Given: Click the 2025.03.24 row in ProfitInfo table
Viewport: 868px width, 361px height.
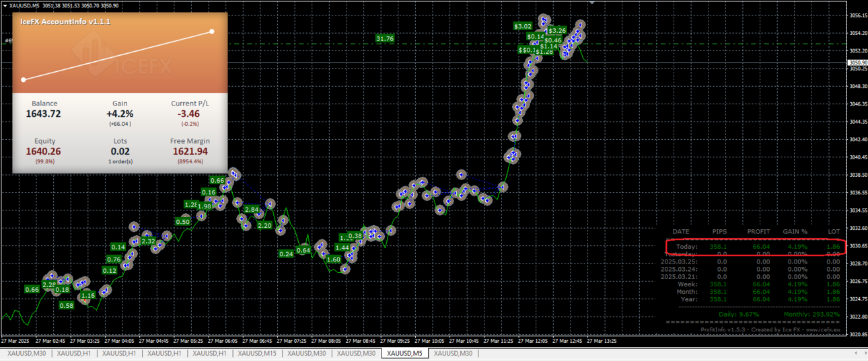Looking at the screenshot, I should (751, 269).
